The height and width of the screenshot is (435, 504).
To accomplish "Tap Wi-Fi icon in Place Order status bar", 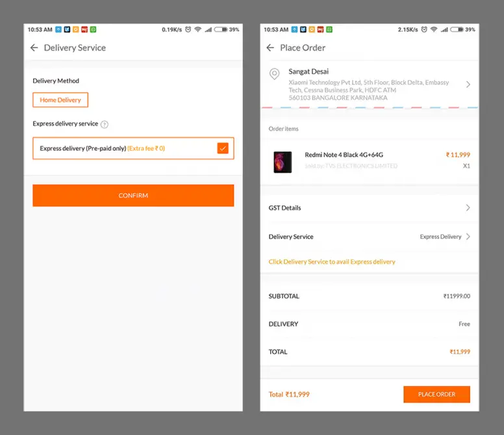I will 434,30.
